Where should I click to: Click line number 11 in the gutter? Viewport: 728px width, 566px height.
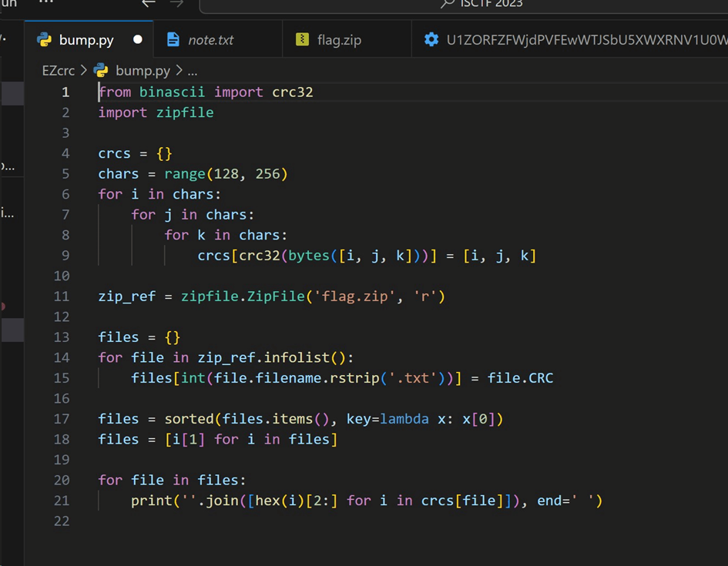tap(62, 296)
